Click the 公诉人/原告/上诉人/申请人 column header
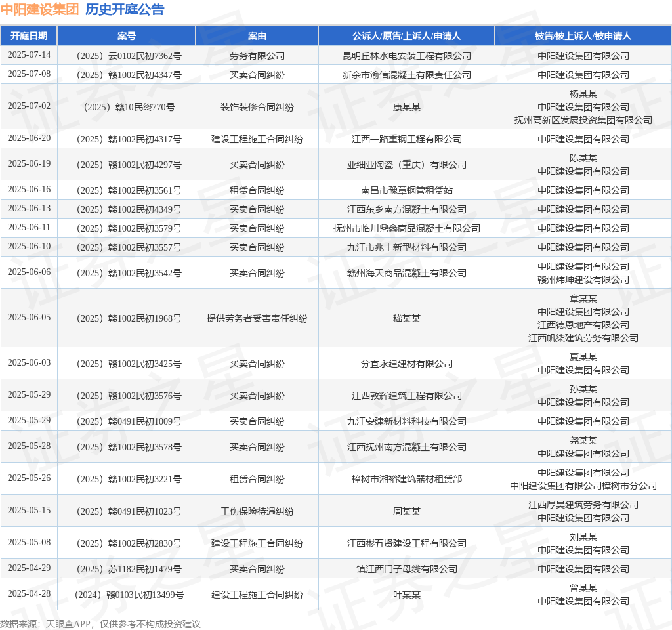The height and width of the screenshot is (630, 672). coord(406,36)
